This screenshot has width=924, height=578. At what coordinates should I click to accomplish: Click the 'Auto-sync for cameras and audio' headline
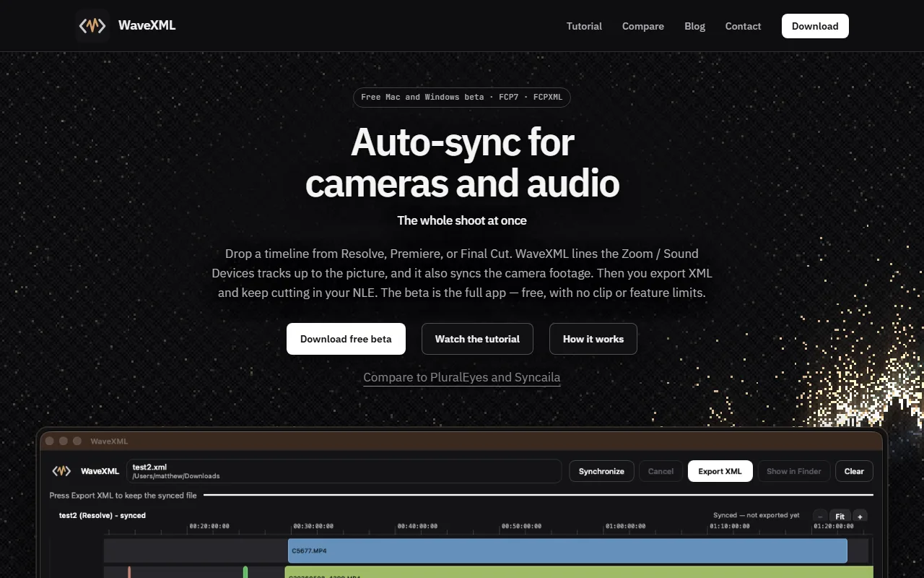462,163
